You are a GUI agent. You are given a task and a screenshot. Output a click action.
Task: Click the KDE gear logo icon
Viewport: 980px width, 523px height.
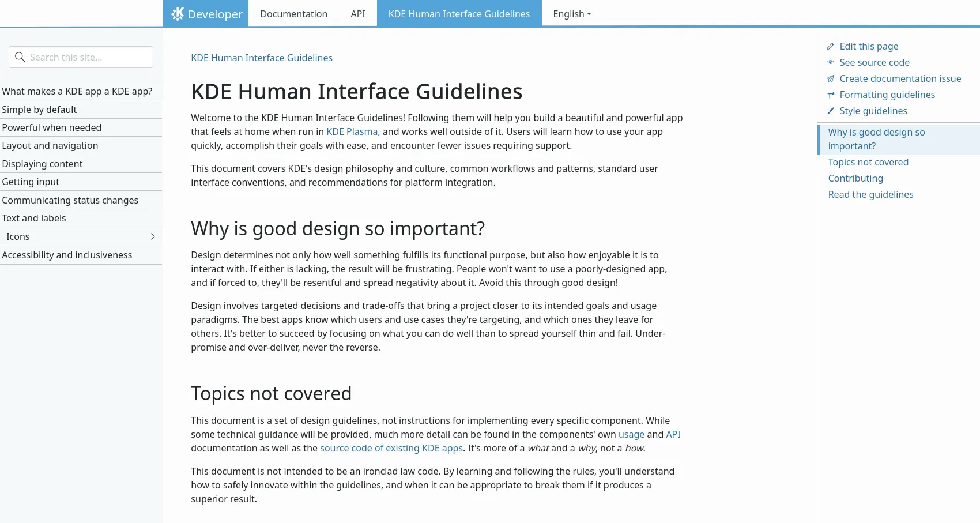coord(178,14)
